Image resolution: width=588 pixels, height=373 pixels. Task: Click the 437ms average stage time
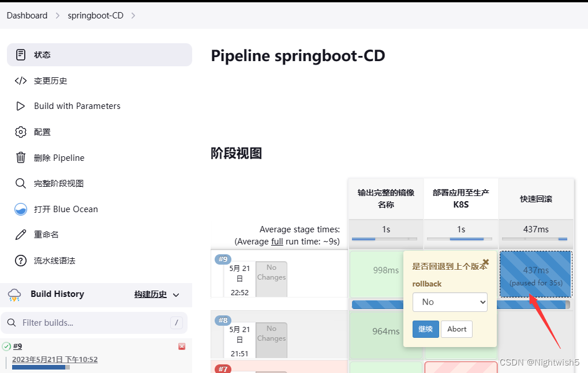(x=536, y=229)
